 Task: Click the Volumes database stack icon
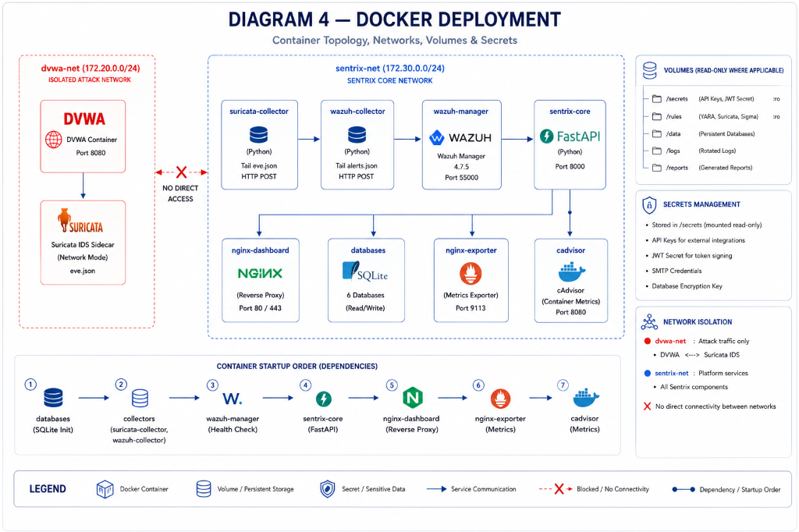(x=650, y=70)
